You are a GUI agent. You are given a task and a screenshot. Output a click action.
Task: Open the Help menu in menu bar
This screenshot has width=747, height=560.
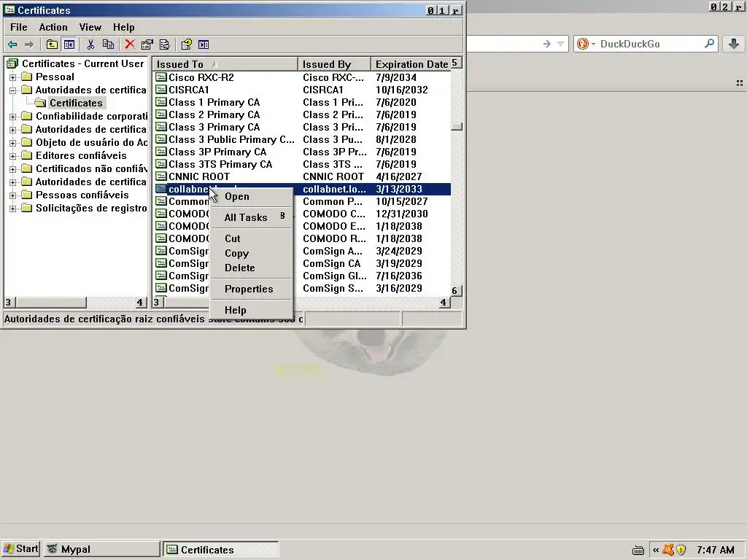(124, 27)
